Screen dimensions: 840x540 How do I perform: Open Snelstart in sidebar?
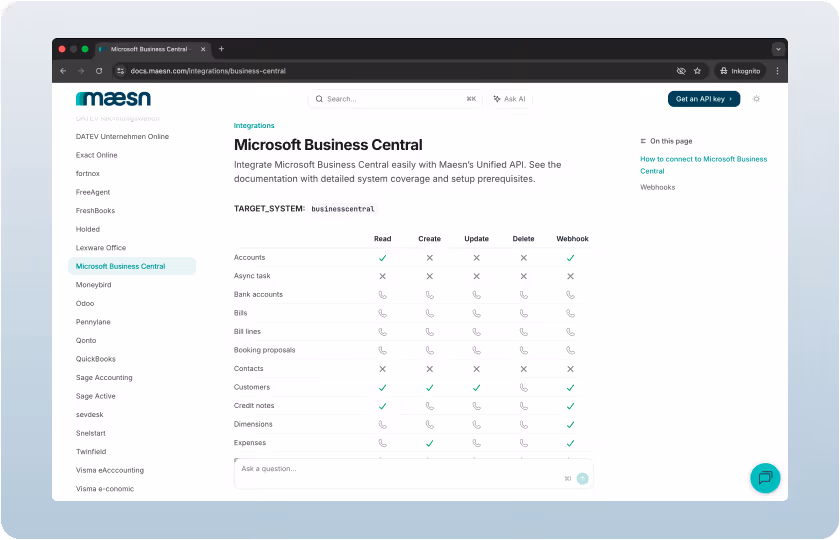[91, 433]
